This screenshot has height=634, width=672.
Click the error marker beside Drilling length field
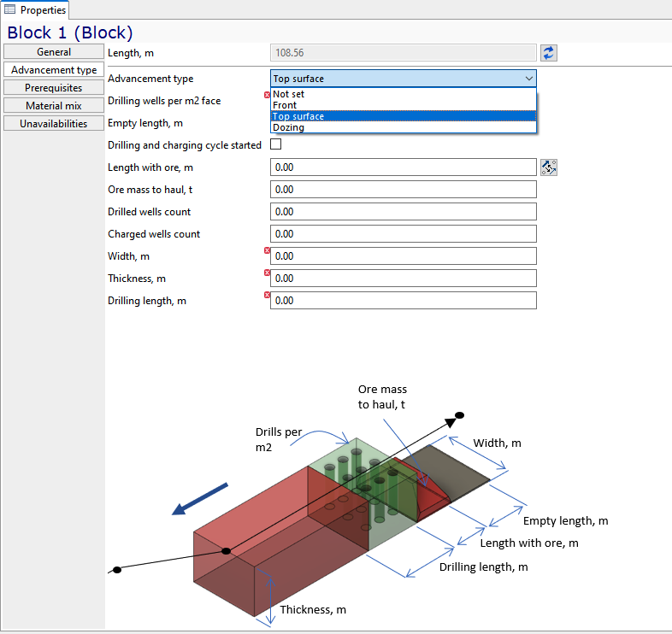[267, 295]
